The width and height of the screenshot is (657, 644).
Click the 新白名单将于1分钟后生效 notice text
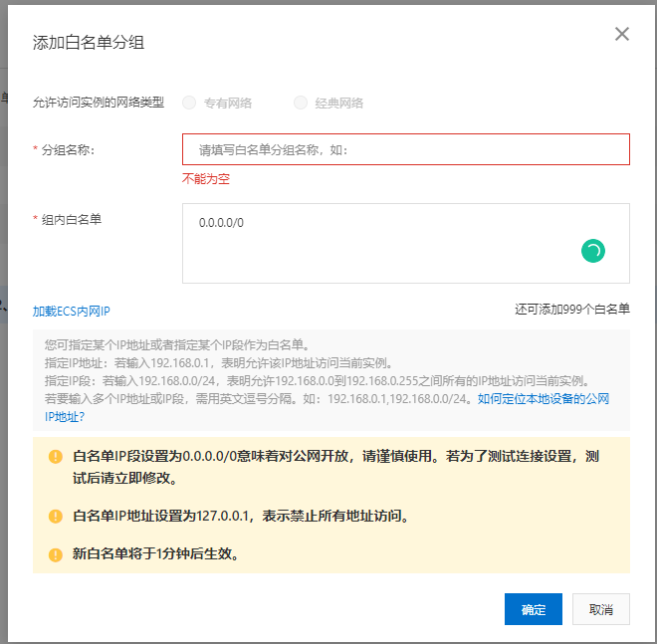[156, 553]
